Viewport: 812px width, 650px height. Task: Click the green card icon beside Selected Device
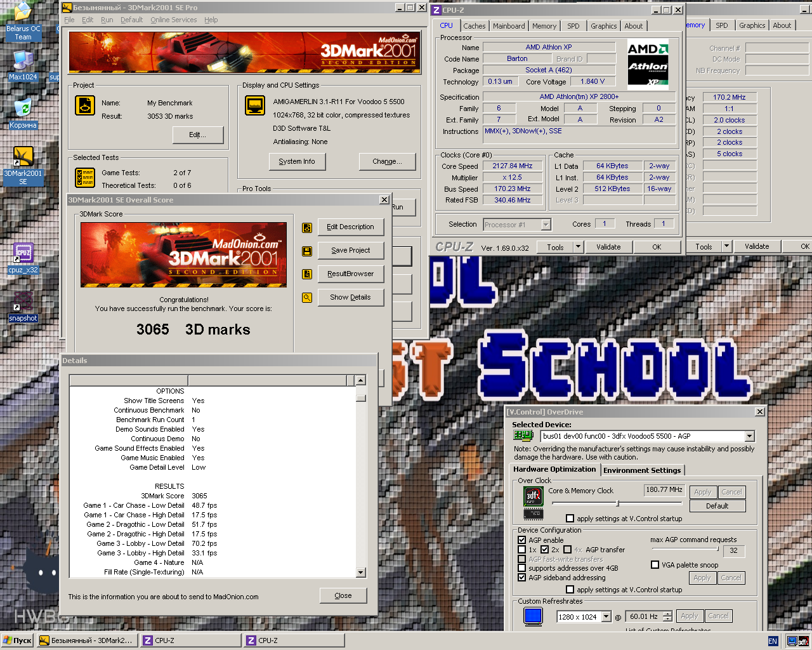pyautogui.click(x=523, y=435)
